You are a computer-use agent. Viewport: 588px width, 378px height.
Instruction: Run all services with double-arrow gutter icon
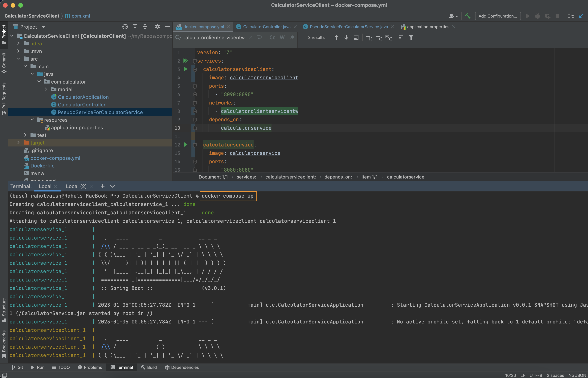[186, 61]
